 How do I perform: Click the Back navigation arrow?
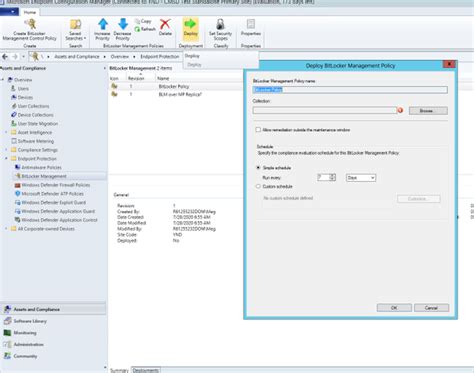point(5,57)
